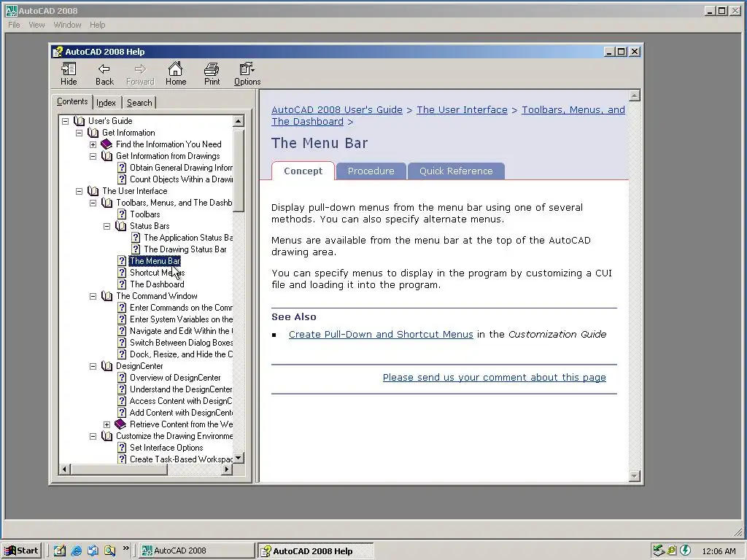Click the topic icon beside Set Interface Options
Screen dimensions: 747x560
click(122, 448)
